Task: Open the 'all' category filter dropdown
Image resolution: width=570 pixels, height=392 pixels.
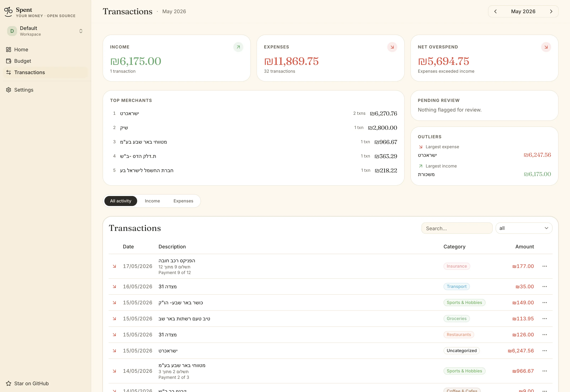Action: 524,228
